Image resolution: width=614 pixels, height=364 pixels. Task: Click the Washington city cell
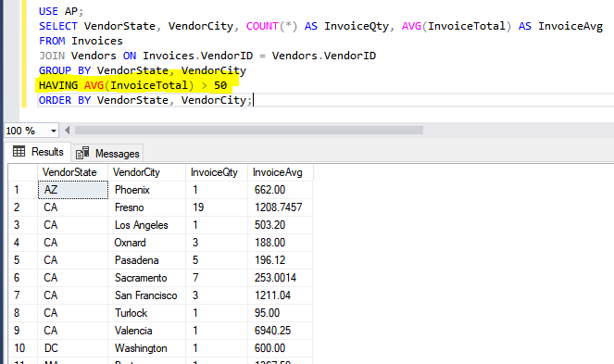coord(146,348)
